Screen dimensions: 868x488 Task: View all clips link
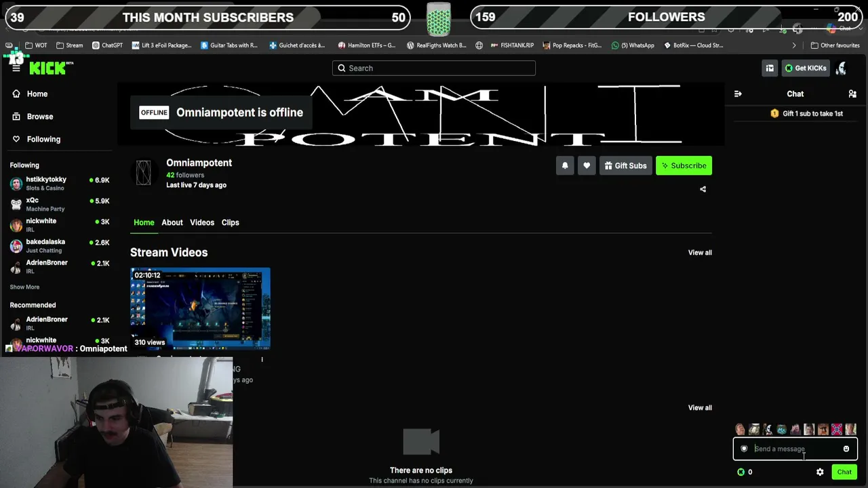click(x=700, y=408)
